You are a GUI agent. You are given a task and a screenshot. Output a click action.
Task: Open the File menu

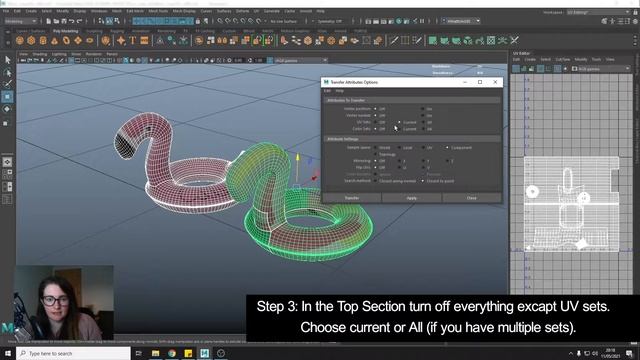click(x=6, y=11)
